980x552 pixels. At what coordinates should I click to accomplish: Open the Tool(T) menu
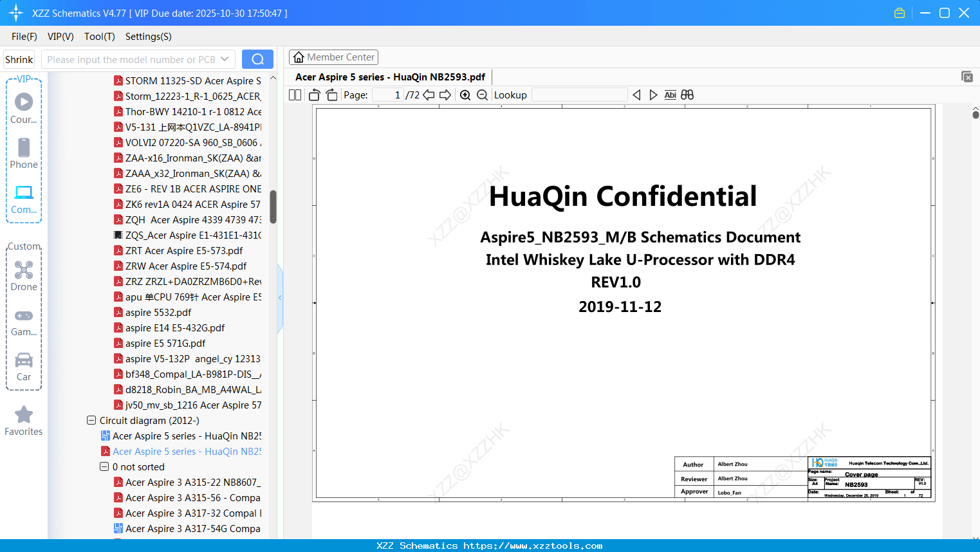click(x=100, y=37)
